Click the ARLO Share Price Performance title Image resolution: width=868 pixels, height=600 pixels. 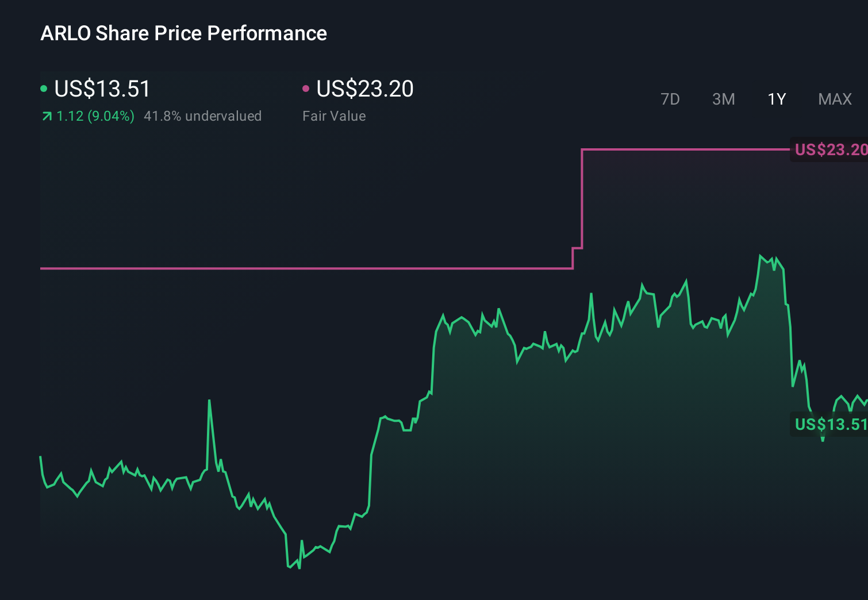pos(183,33)
